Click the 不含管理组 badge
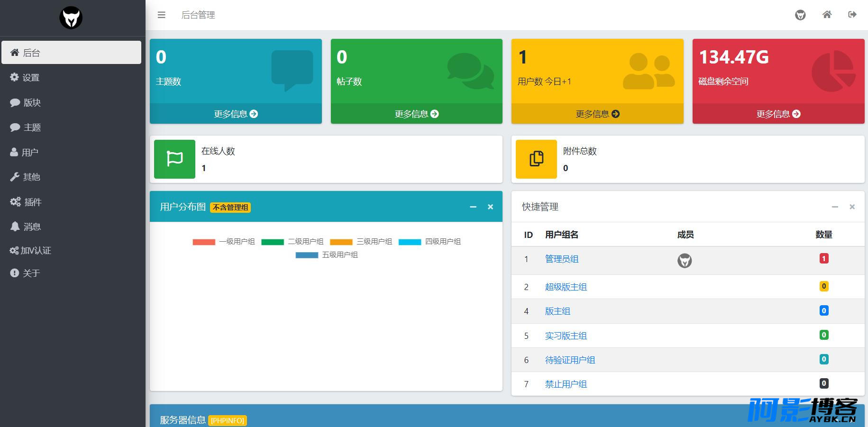 [x=230, y=208]
